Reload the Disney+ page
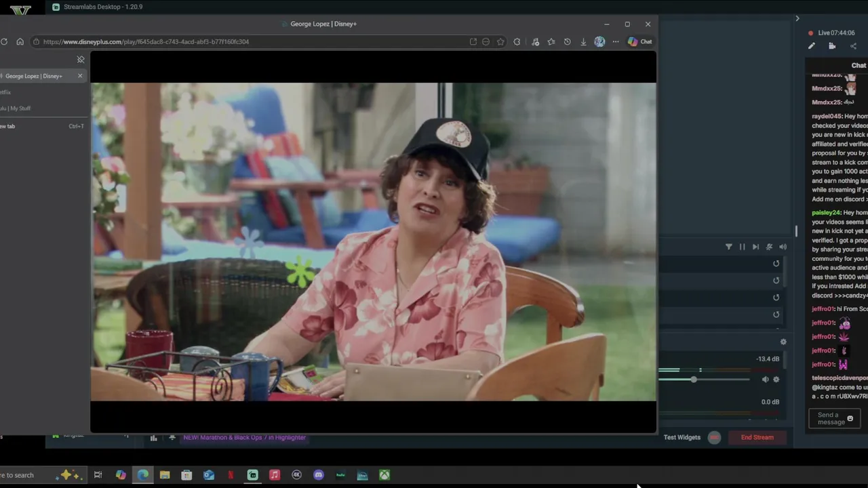The image size is (868, 488). (x=4, y=41)
